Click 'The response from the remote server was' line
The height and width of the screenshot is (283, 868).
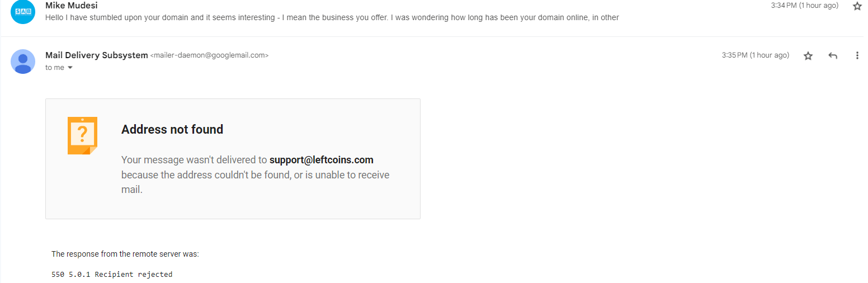click(125, 254)
